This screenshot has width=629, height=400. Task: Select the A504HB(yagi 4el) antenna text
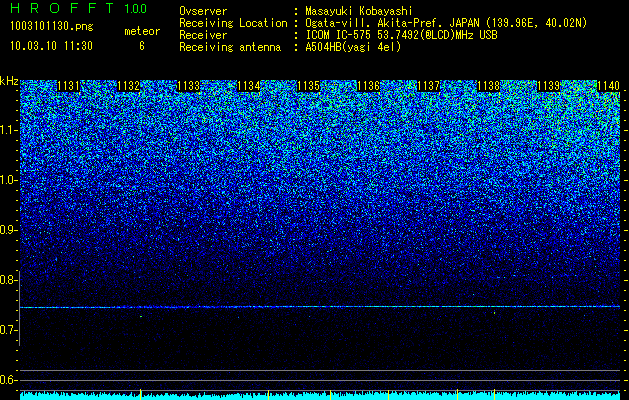[353, 47]
